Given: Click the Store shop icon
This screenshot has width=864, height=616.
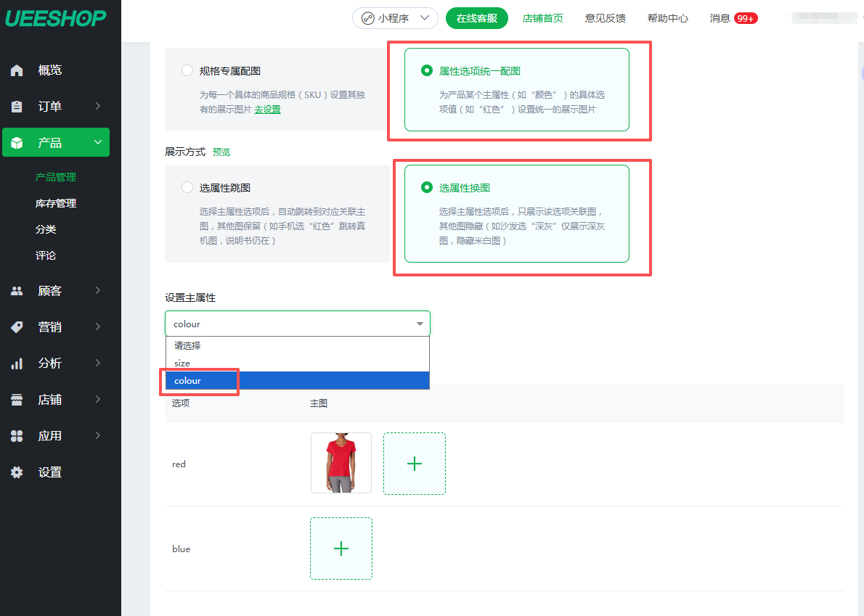Looking at the screenshot, I should pyautogui.click(x=17, y=400).
